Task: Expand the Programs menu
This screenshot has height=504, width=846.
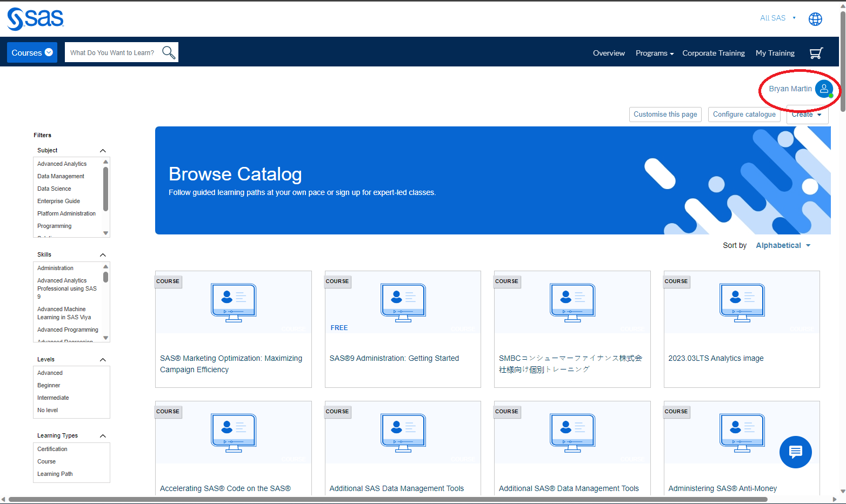Action: click(x=654, y=53)
